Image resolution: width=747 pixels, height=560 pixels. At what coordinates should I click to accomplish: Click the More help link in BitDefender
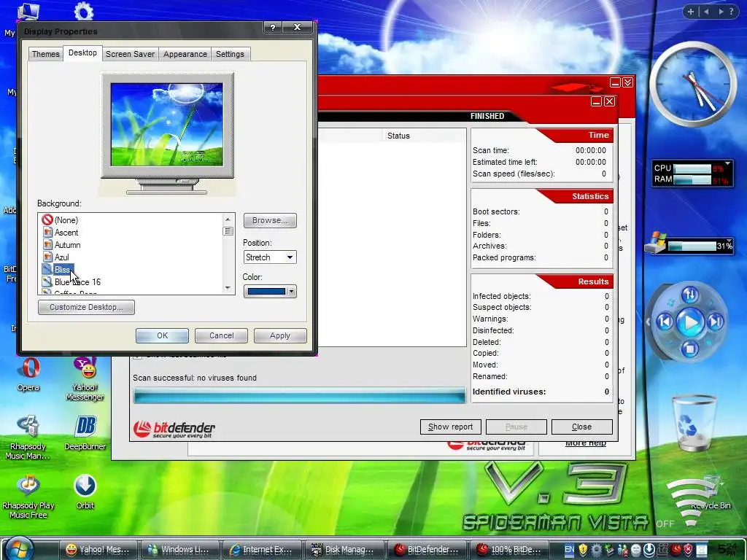pyautogui.click(x=586, y=443)
